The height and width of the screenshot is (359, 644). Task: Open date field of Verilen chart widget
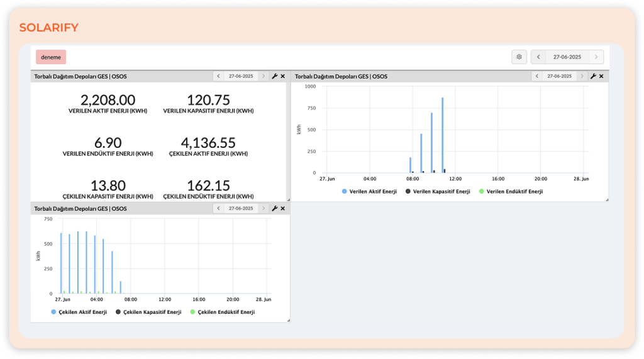559,77
